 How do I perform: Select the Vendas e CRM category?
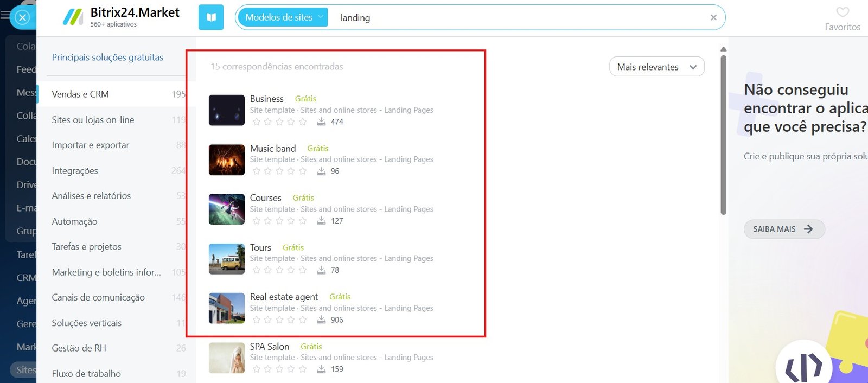[116, 94]
